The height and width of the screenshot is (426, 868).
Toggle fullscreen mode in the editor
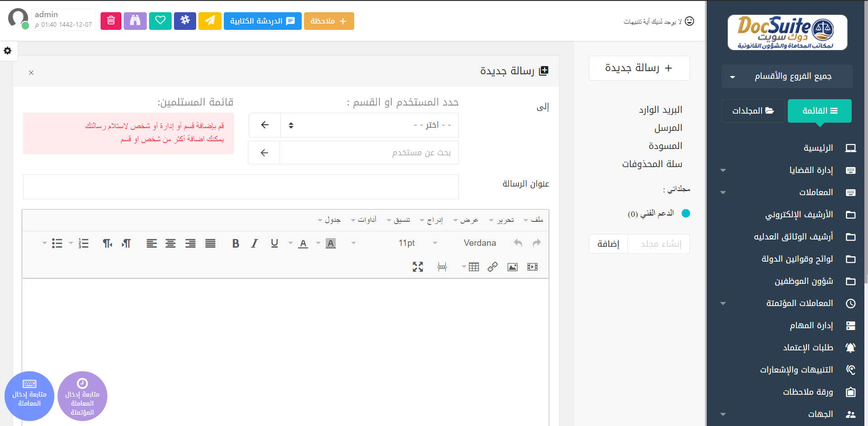click(418, 267)
